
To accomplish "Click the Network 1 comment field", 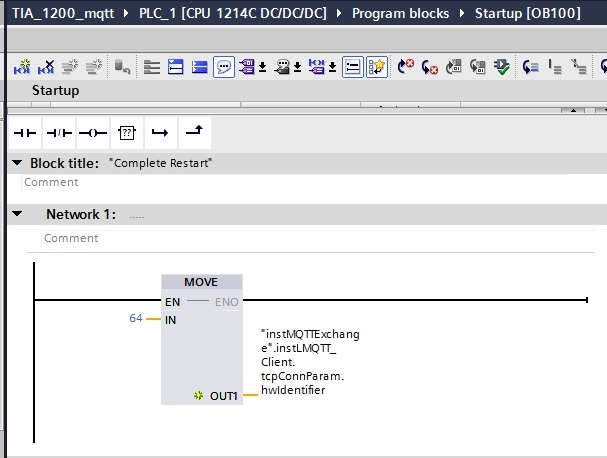I will [x=318, y=238].
